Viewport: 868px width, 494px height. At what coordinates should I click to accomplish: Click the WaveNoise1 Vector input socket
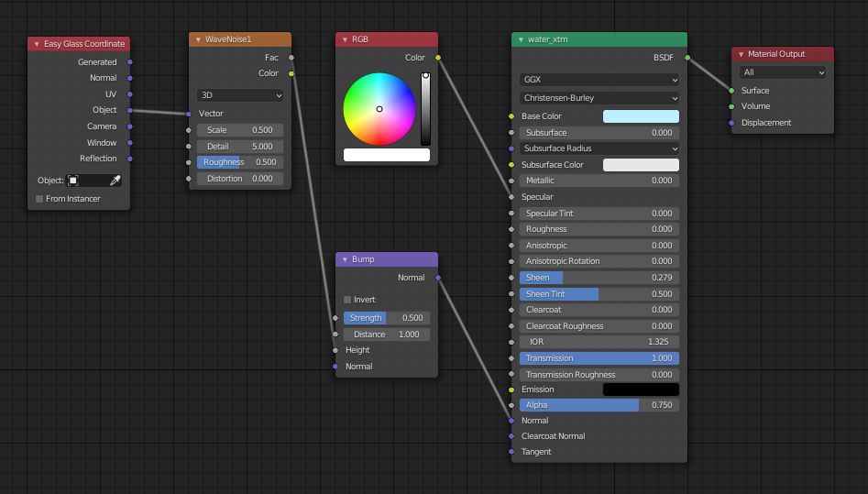coord(189,114)
